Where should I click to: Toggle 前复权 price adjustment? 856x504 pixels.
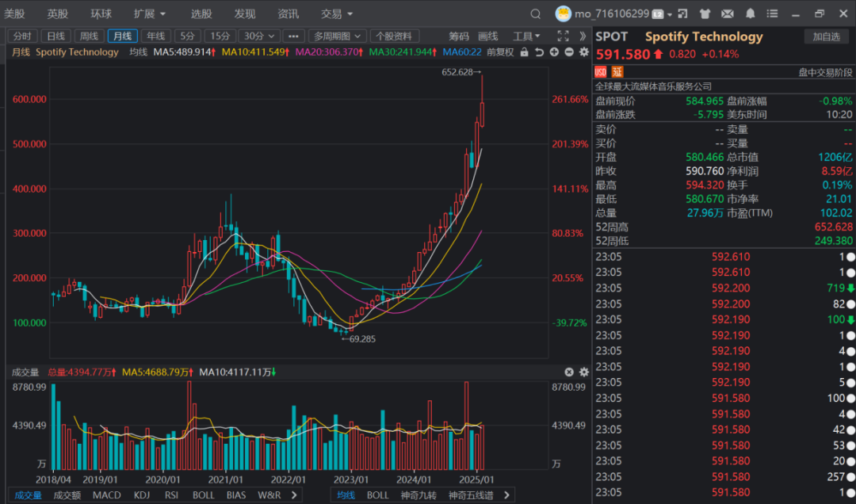click(500, 52)
